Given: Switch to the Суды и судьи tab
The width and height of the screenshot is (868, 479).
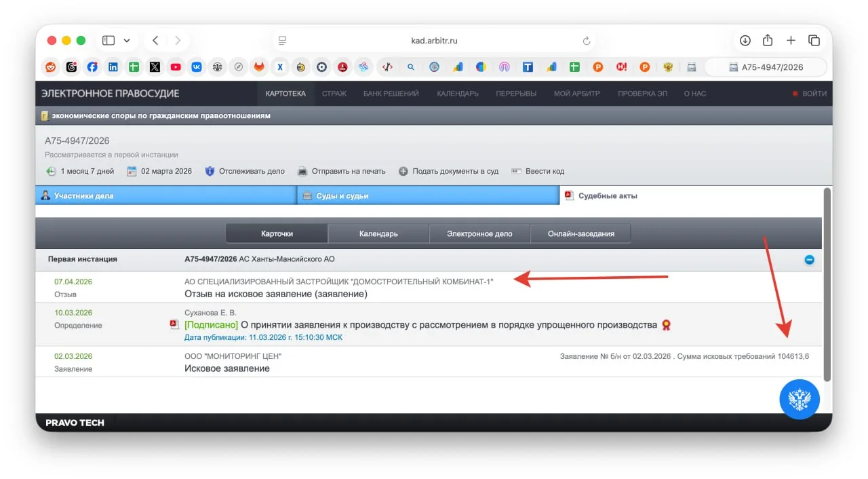Looking at the screenshot, I should coord(427,196).
